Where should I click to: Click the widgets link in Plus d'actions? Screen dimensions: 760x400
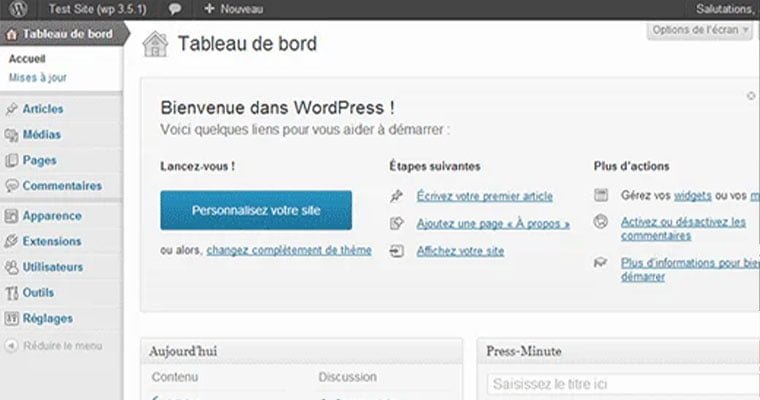tap(693, 196)
